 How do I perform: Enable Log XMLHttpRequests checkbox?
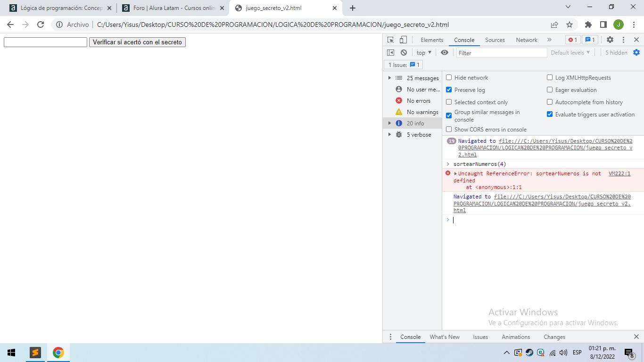pos(550,77)
